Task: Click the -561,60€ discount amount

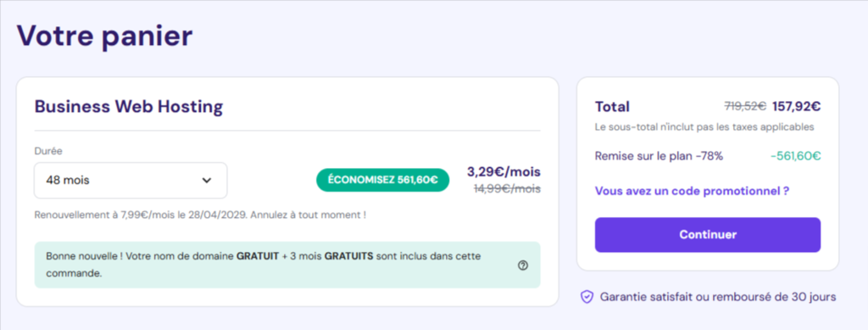Action: click(795, 156)
